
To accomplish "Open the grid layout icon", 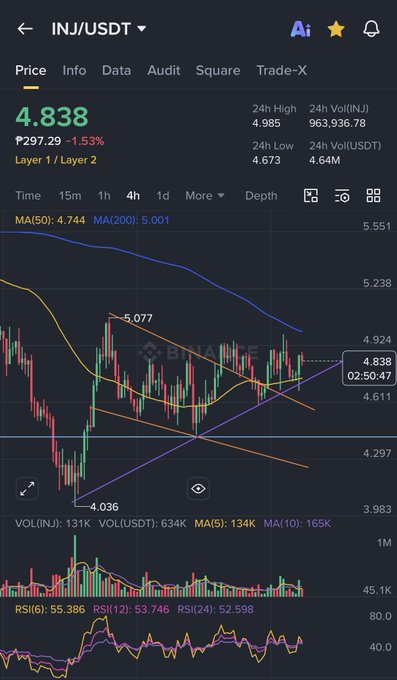I will pos(373,196).
